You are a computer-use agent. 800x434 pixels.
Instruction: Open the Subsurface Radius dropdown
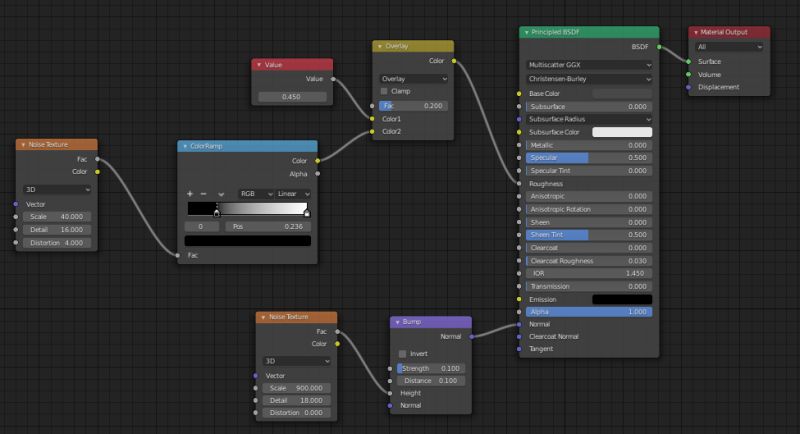click(589, 119)
